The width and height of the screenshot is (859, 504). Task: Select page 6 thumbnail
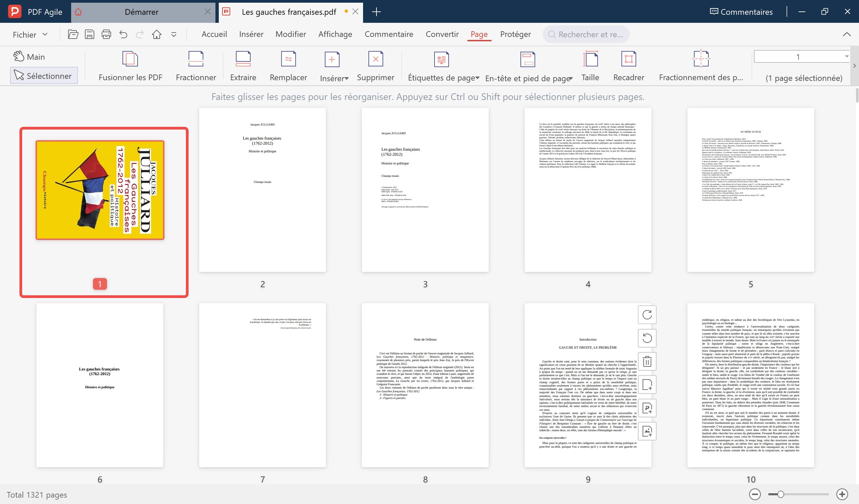pyautogui.click(x=100, y=385)
